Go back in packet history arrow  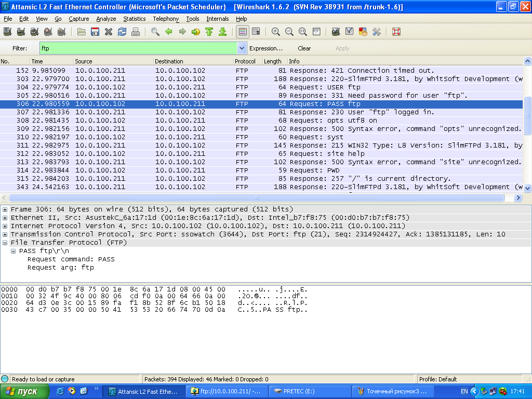[169, 32]
